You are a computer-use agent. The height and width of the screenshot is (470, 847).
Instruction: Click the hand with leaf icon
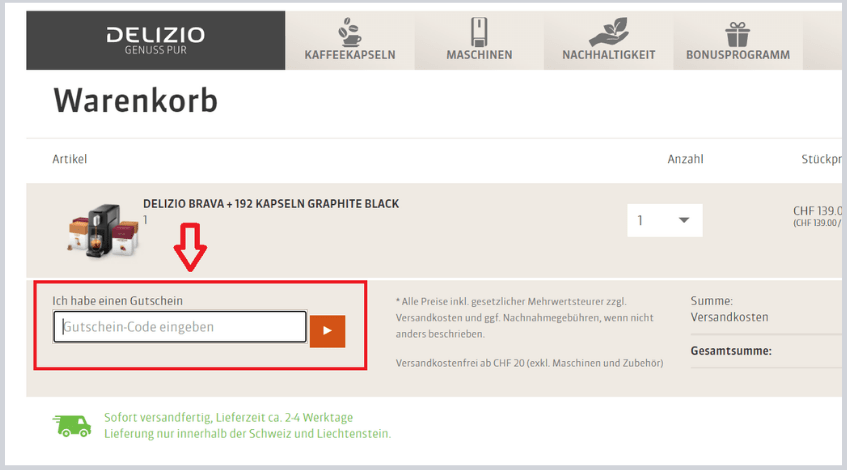(609, 32)
